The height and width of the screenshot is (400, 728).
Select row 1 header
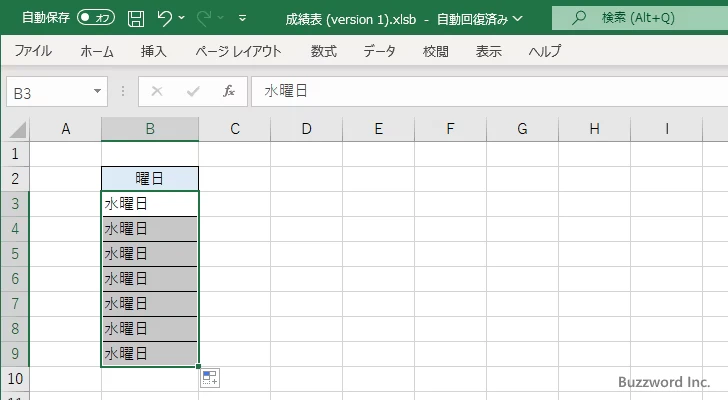[15, 154]
